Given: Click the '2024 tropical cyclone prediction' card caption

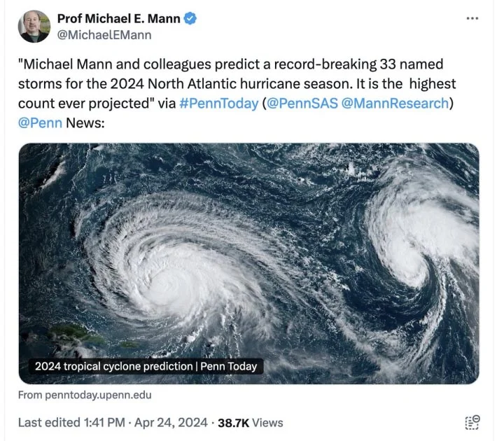Looking at the screenshot, I should tap(146, 366).
